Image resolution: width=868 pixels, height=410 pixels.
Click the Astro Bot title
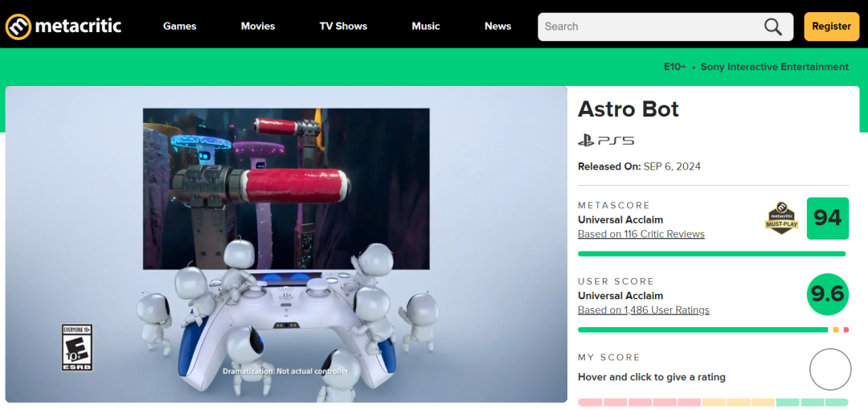(x=628, y=109)
